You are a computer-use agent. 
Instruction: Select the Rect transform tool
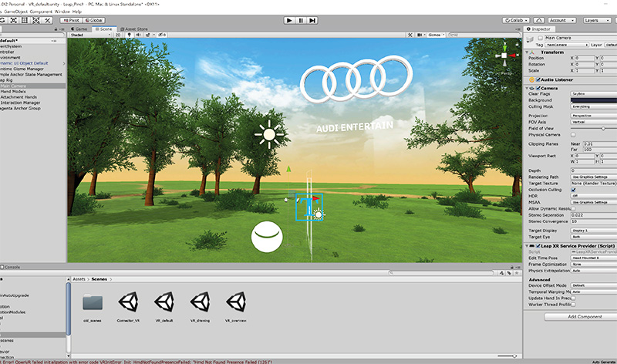(x=25, y=20)
